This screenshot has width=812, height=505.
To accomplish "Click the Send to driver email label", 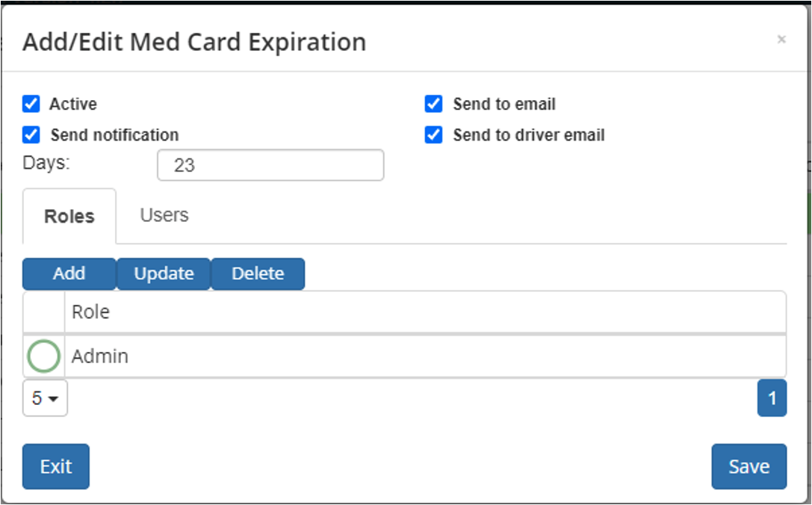I will [x=529, y=135].
